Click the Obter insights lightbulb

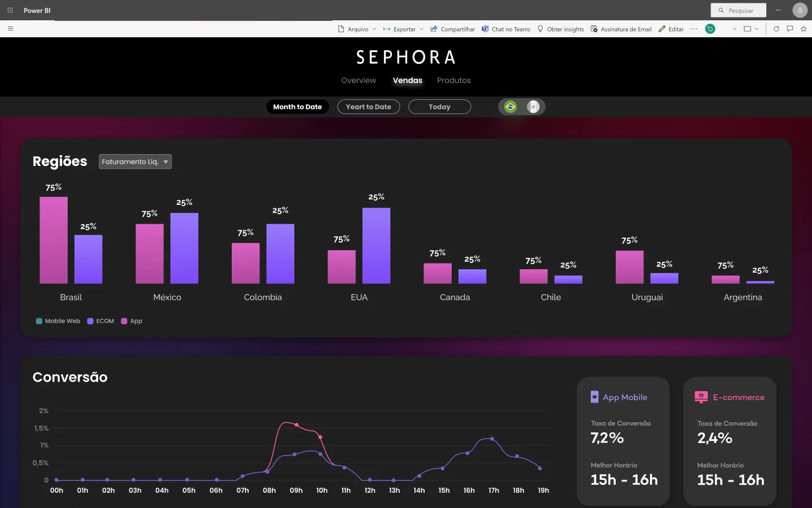click(540, 29)
